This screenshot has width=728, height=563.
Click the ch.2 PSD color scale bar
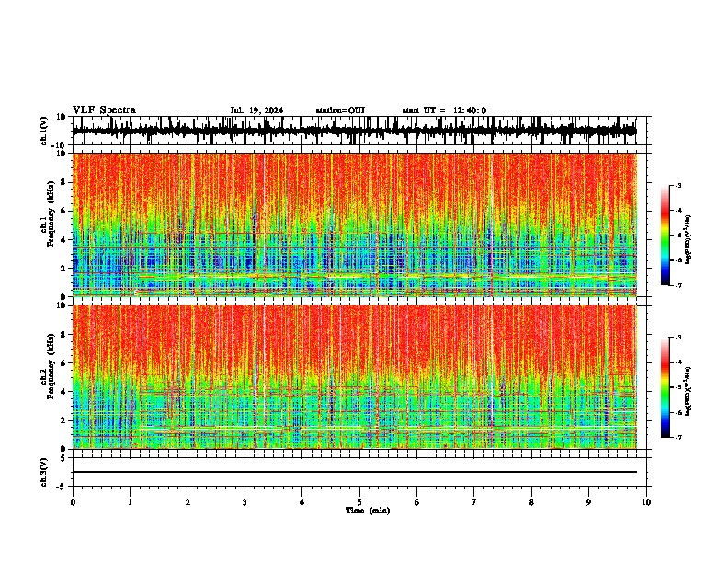[x=665, y=387]
